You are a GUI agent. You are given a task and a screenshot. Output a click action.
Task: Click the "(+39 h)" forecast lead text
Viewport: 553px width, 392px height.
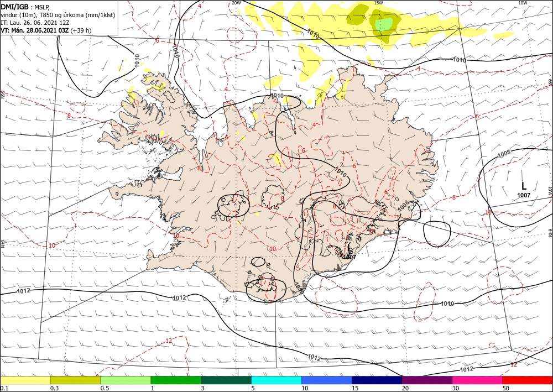81,30
